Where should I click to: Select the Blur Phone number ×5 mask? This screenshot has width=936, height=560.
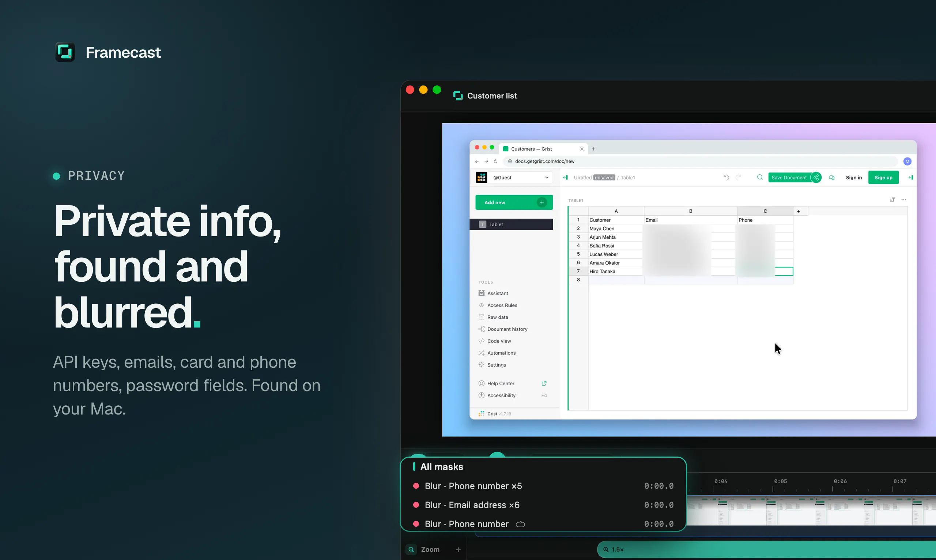(x=543, y=486)
